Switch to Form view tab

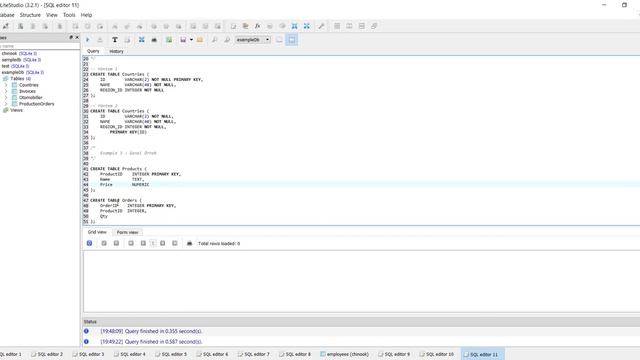(x=127, y=232)
